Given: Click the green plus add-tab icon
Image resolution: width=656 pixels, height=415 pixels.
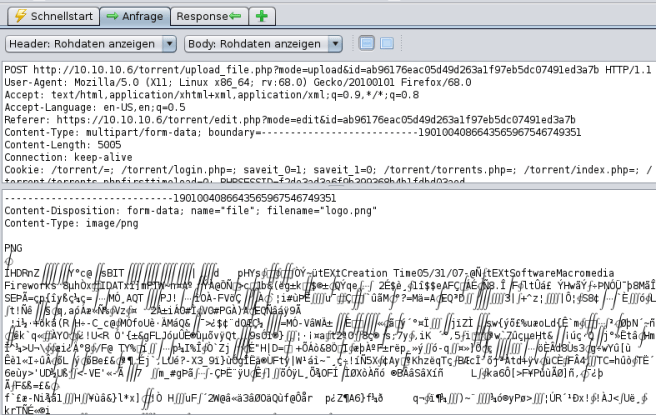Looking at the screenshot, I should 261,16.
